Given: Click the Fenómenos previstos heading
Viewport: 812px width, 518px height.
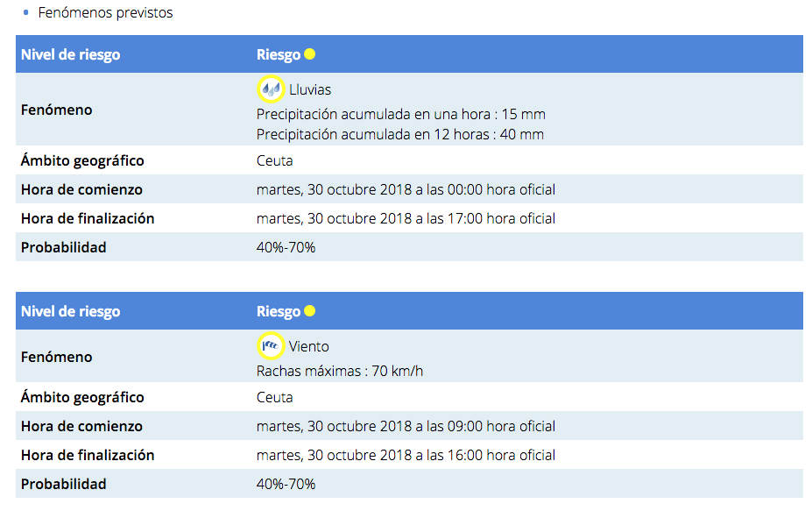Looking at the screenshot, I should pos(105,13).
